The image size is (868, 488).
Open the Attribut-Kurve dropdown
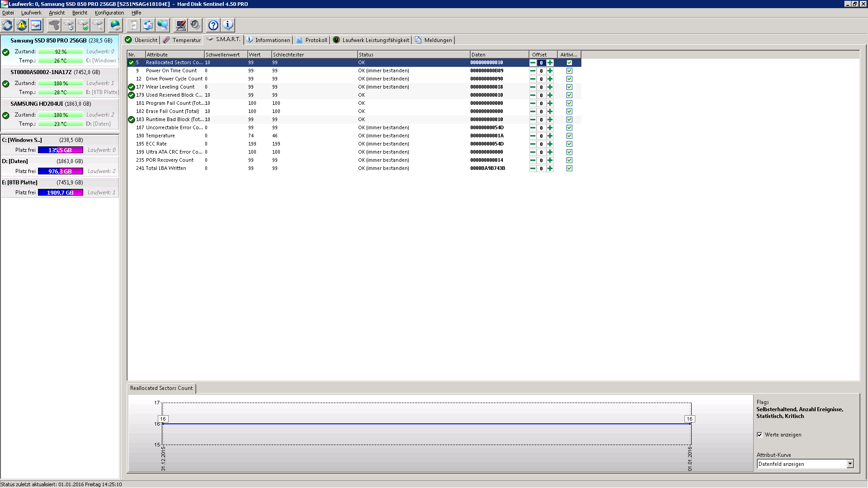[x=850, y=464]
